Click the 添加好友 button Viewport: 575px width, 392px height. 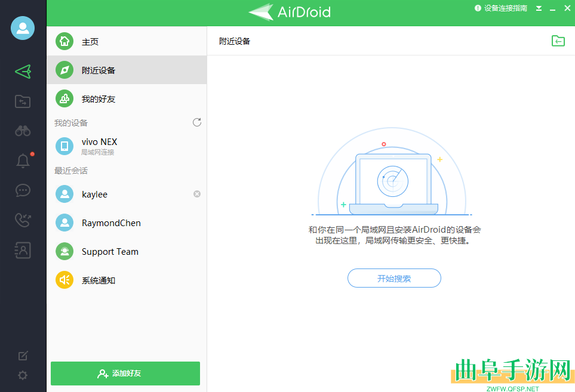[x=125, y=374]
